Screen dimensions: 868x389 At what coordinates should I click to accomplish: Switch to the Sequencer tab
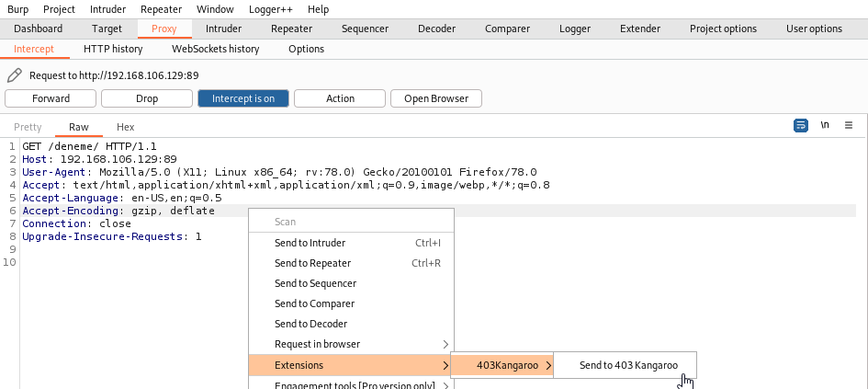click(x=365, y=29)
